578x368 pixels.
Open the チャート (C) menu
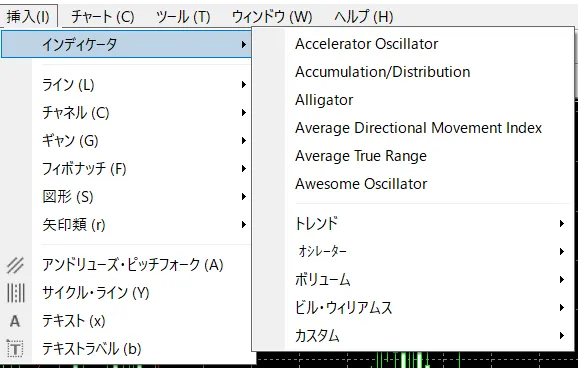[x=103, y=17]
